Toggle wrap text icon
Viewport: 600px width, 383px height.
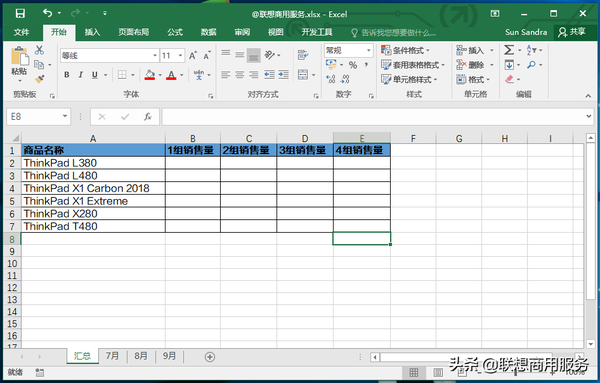303,55
